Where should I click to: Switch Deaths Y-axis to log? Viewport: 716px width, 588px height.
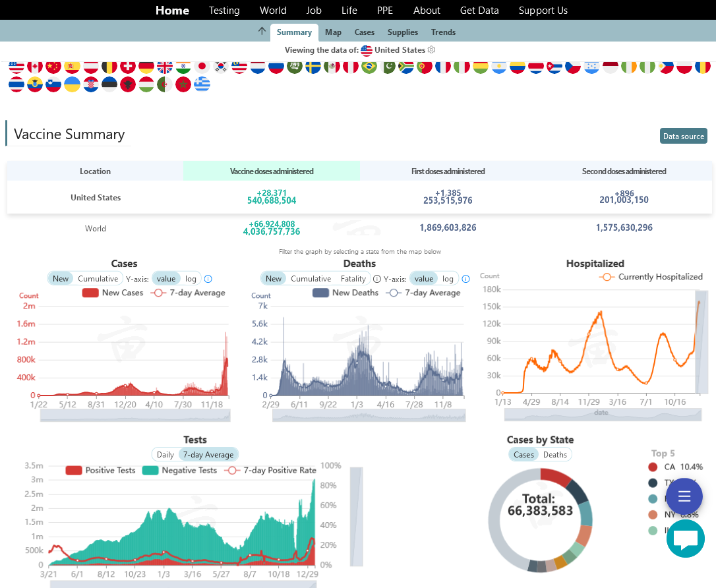tap(448, 278)
